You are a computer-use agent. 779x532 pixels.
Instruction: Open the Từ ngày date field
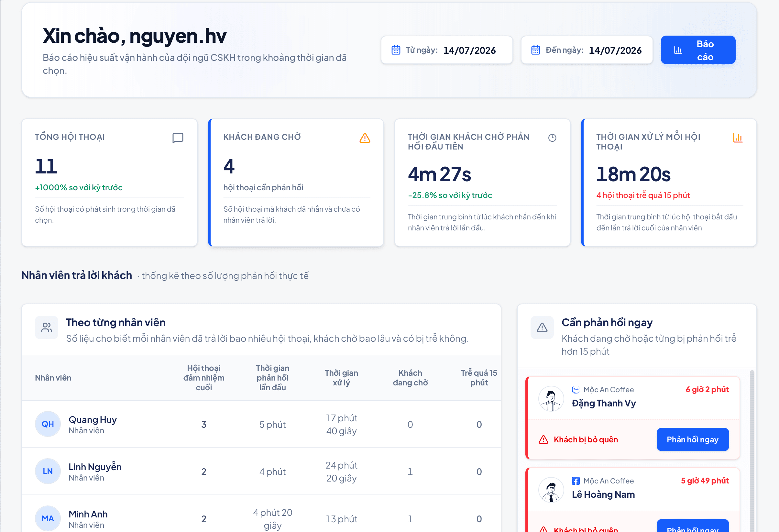447,50
